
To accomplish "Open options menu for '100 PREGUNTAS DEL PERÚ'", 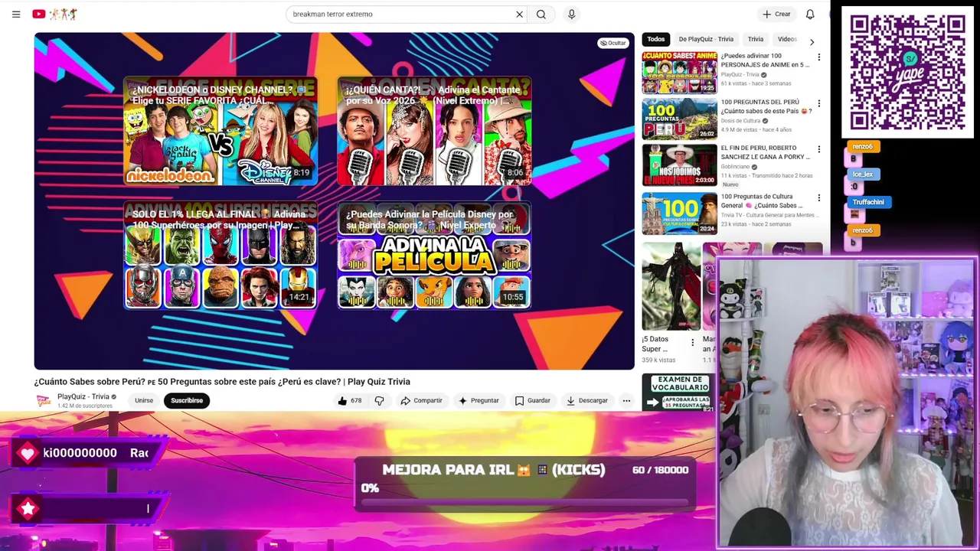I will click(818, 103).
